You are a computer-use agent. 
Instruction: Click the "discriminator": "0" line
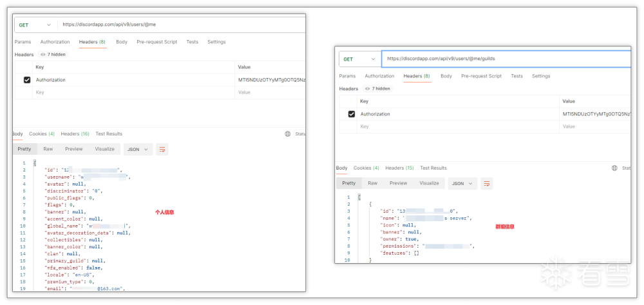coord(72,191)
